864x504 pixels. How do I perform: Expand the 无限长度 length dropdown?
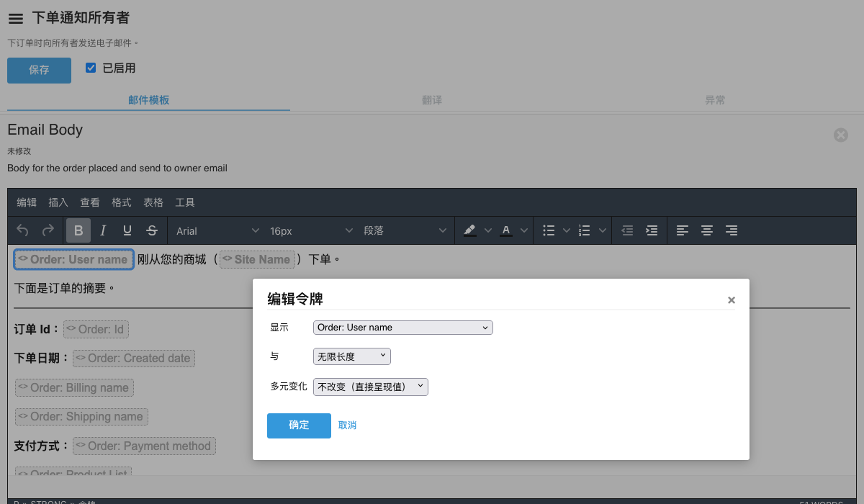351,356
